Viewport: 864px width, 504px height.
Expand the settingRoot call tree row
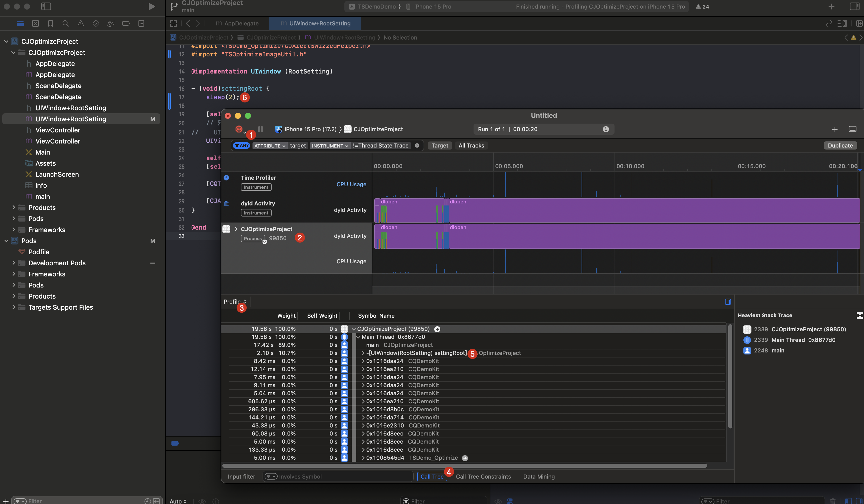363,353
